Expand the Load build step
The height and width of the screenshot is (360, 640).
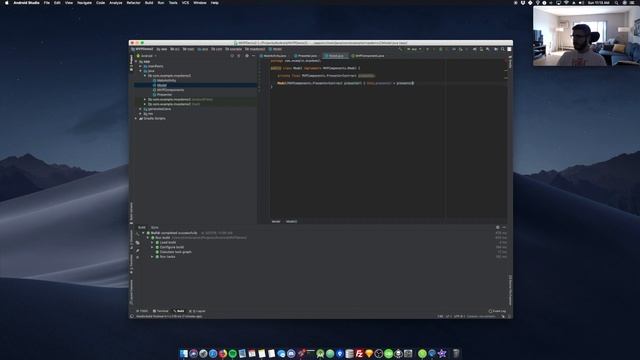point(152,242)
